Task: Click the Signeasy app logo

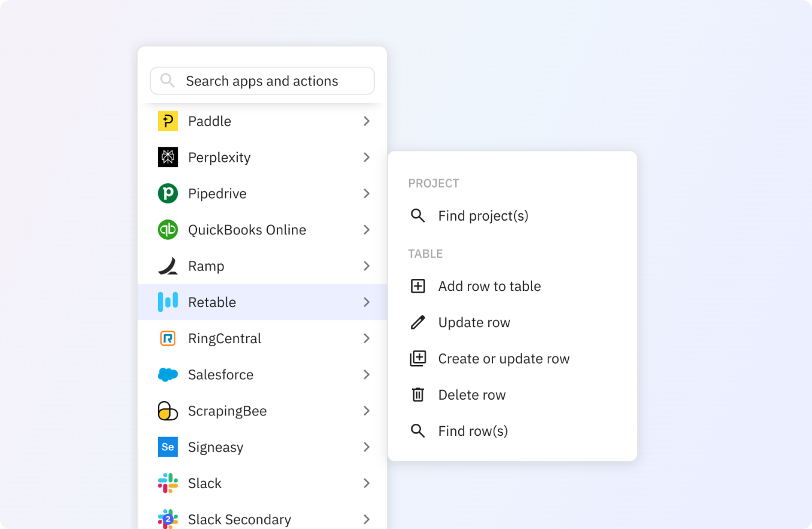Action: click(168, 447)
